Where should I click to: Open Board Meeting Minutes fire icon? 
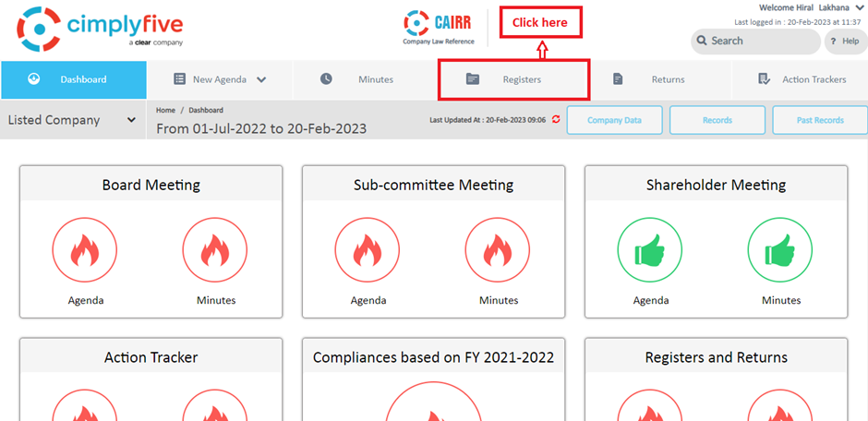(x=215, y=249)
